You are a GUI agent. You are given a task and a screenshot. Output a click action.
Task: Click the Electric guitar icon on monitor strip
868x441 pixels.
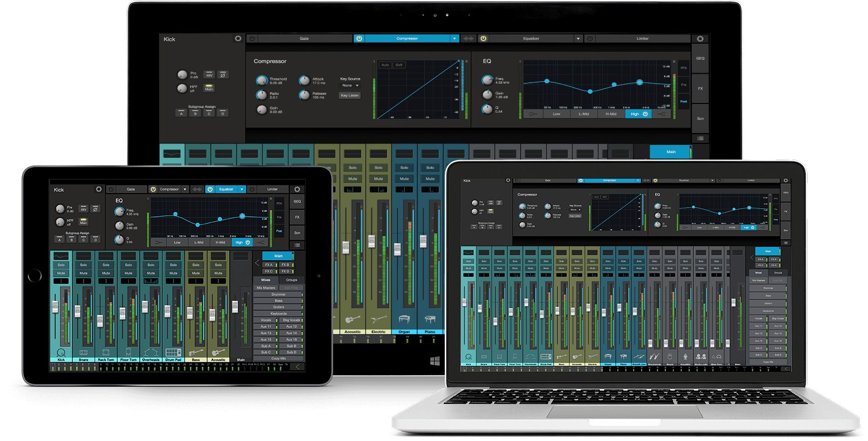coord(378,320)
